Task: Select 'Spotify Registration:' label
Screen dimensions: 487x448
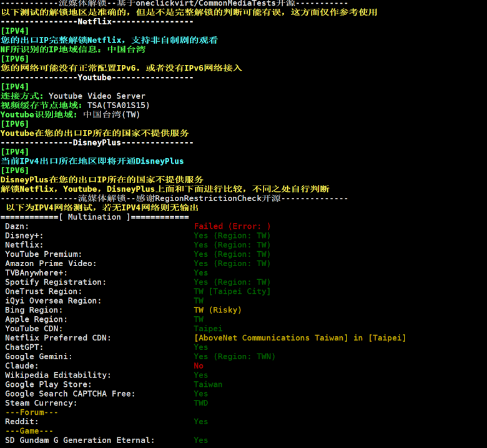Action: coord(56,282)
